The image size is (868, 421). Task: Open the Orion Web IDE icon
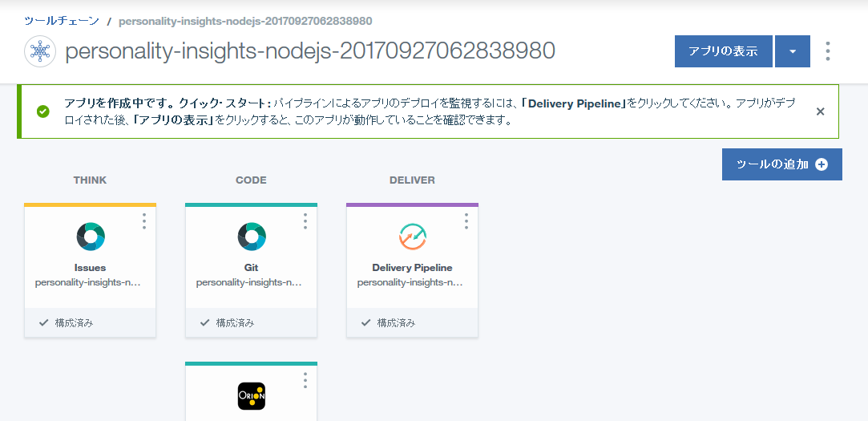tap(252, 396)
